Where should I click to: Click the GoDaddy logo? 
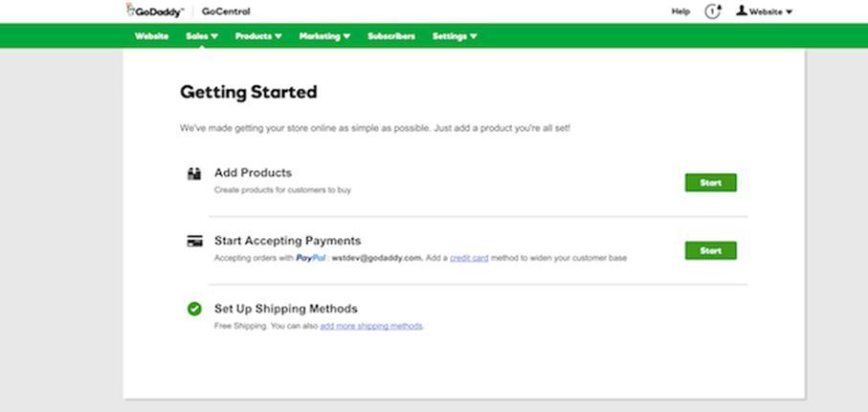pos(157,11)
